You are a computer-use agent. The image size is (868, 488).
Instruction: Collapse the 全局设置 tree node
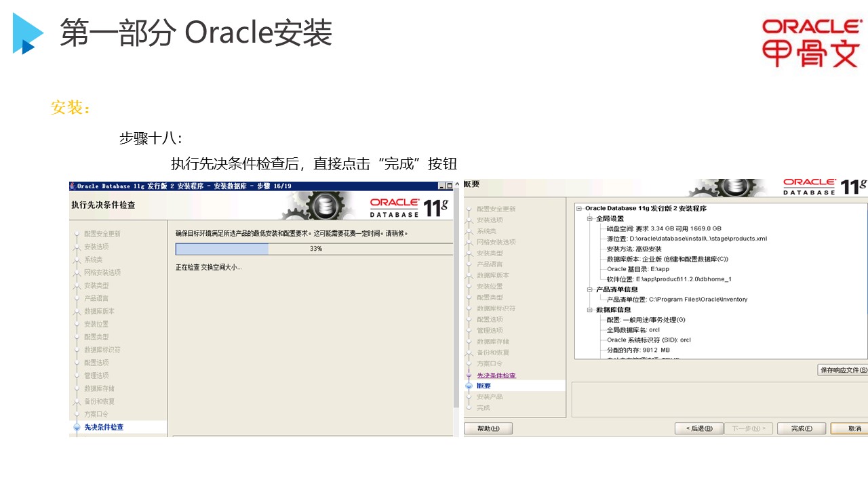click(589, 219)
